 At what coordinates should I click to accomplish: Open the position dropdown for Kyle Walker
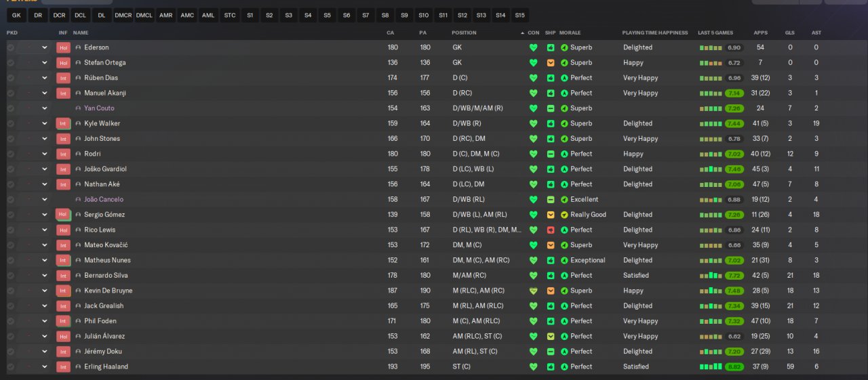[45, 123]
